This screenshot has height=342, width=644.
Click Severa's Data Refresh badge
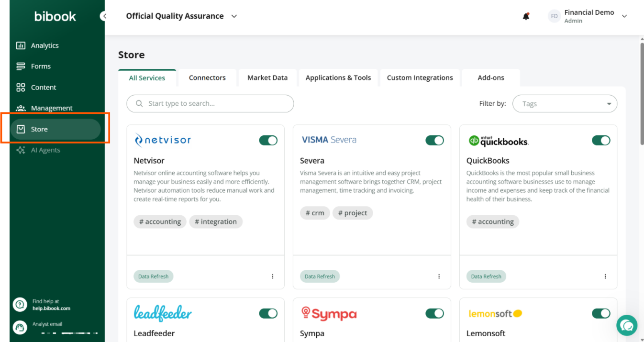[320, 276]
